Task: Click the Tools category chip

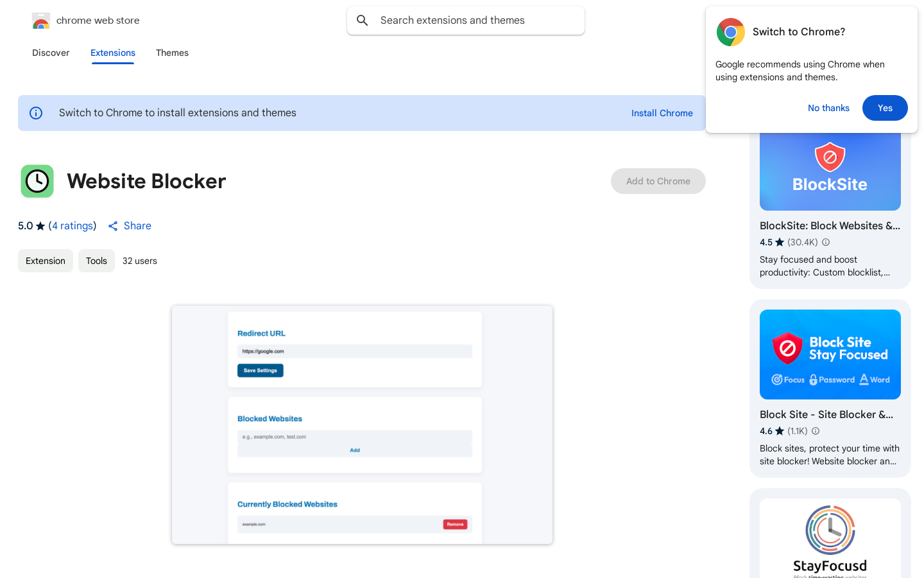Action: pos(96,261)
